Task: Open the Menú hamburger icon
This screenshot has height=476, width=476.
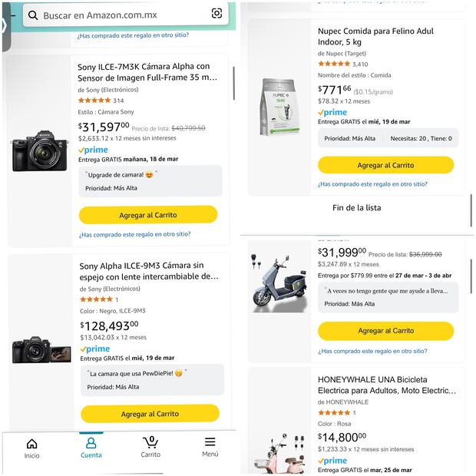Action: [210, 448]
